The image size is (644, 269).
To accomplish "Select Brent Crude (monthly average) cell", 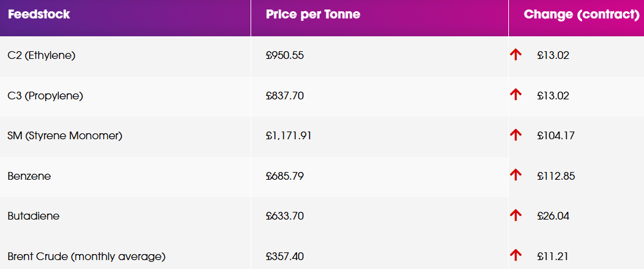I will [86, 257].
